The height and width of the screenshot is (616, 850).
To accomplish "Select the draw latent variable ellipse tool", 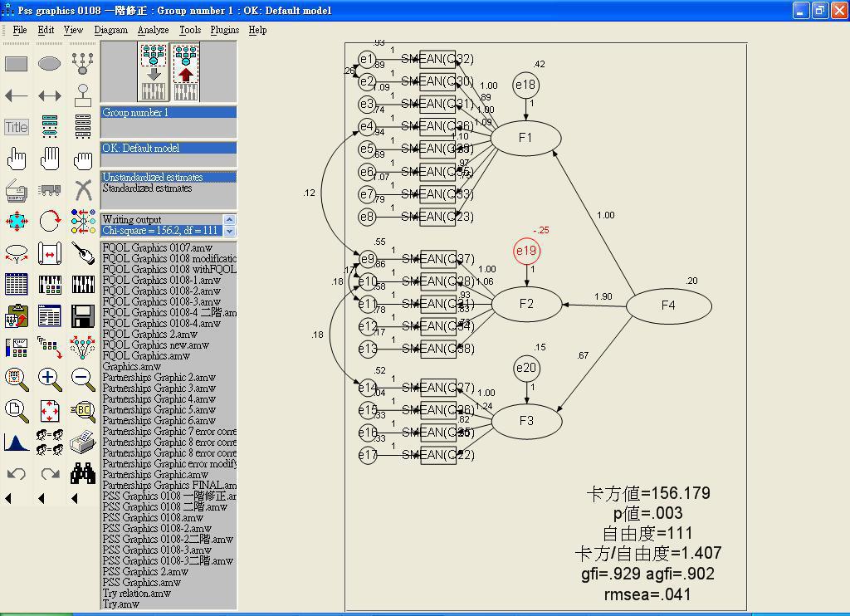I will coord(50,64).
